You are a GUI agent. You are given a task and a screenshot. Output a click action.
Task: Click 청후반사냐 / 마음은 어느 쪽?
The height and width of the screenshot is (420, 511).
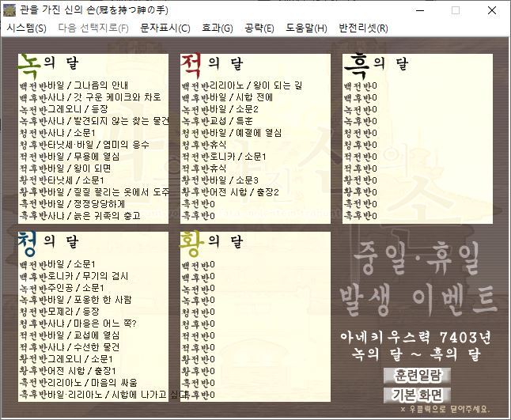coord(78,324)
